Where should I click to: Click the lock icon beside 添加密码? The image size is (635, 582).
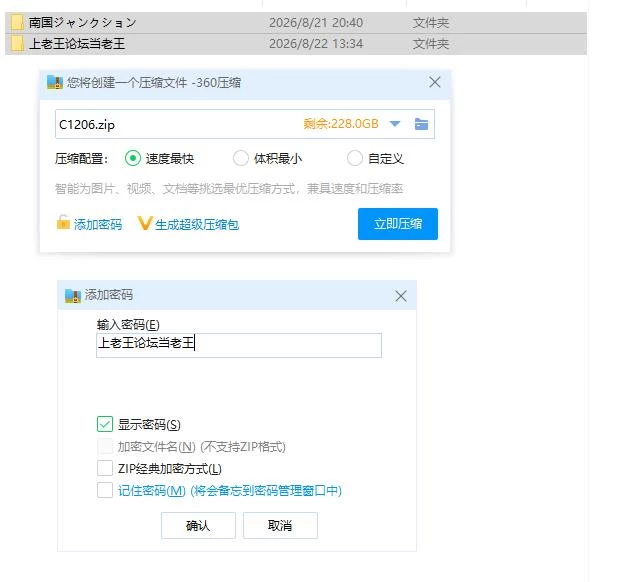(x=63, y=222)
